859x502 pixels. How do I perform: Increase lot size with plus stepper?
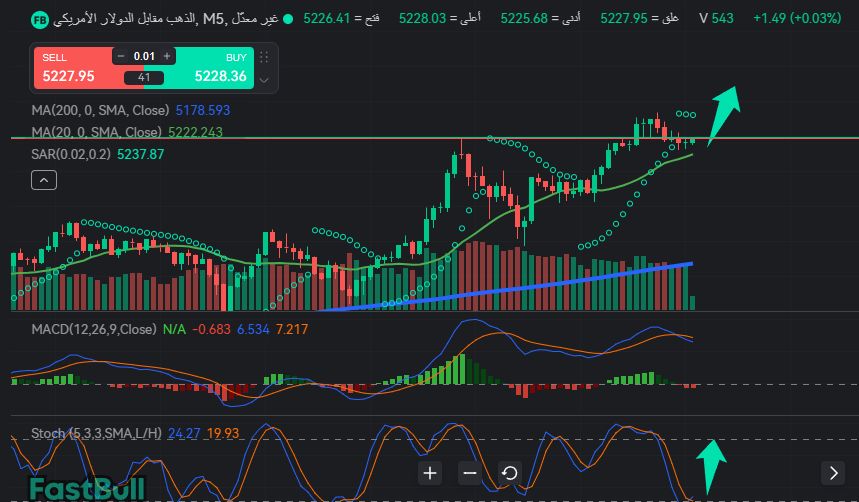pos(166,56)
